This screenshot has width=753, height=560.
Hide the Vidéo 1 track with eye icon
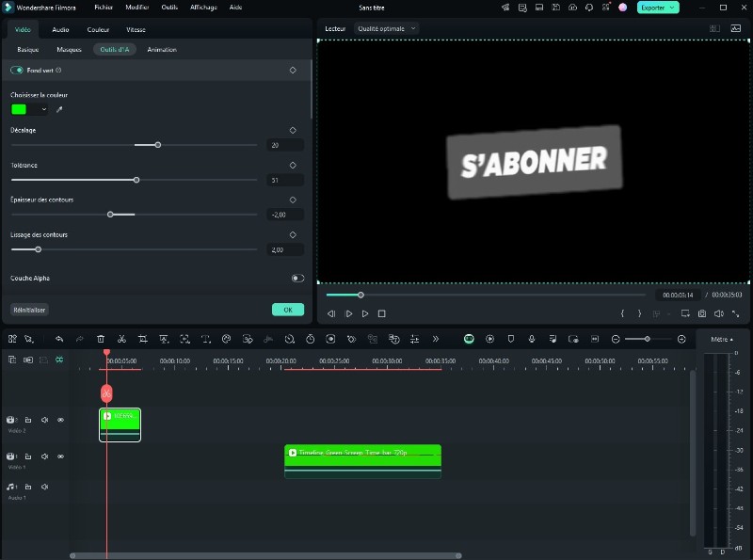pos(60,456)
